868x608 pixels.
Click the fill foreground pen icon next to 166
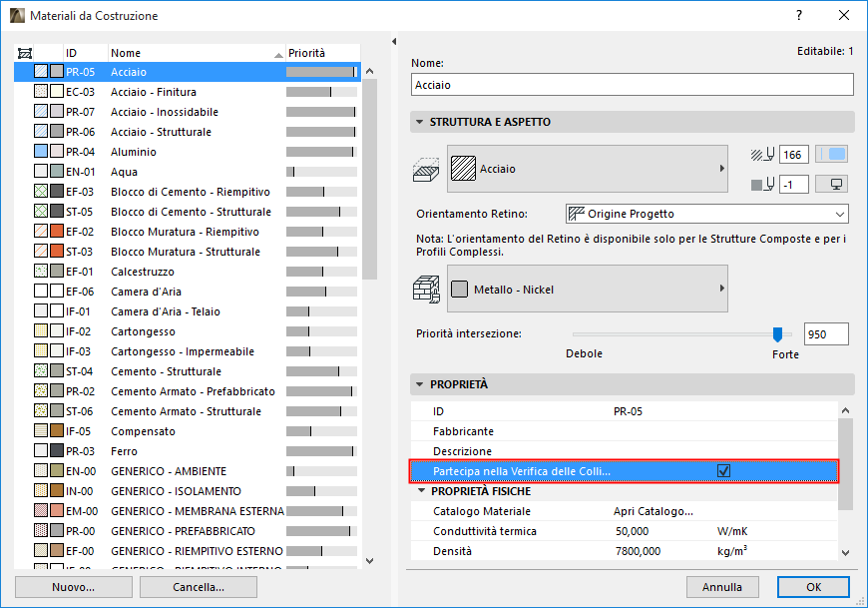(763, 155)
